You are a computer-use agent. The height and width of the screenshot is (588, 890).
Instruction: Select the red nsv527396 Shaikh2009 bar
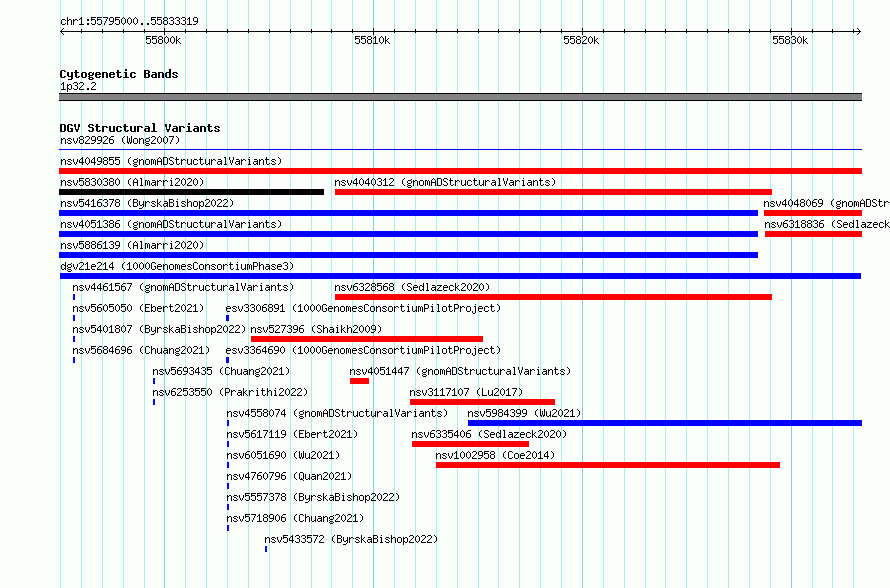pos(367,339)
